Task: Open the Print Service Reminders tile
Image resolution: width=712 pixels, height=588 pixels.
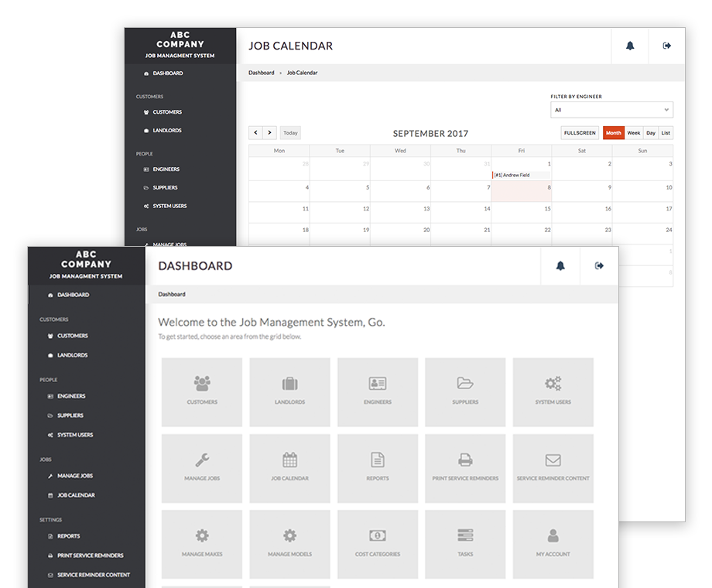Action: click(x=465, y=468)
